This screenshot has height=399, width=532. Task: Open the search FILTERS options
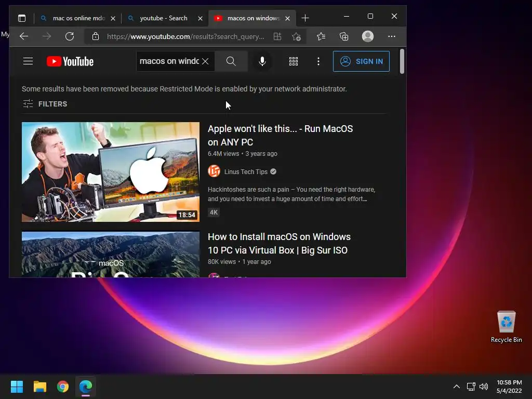tap(45, 104)
